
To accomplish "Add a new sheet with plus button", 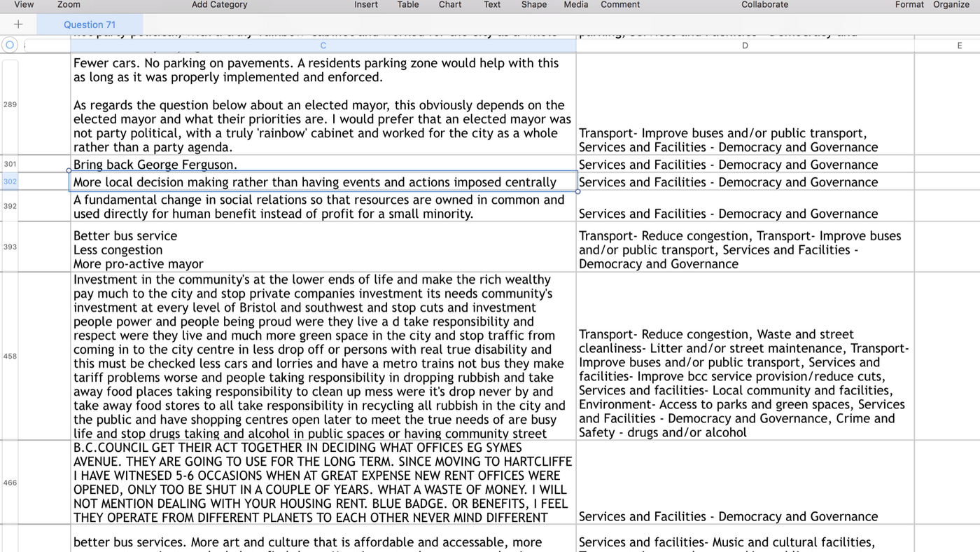I will point(18,25).
